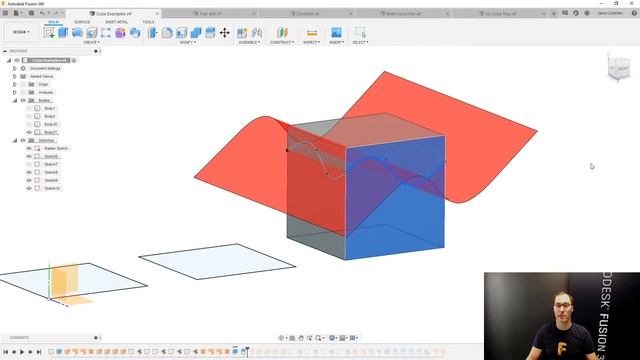Viewport: 640px width, 360px height.
Task: Collapse the Sketches folder
Action: [x=15, y=140]
